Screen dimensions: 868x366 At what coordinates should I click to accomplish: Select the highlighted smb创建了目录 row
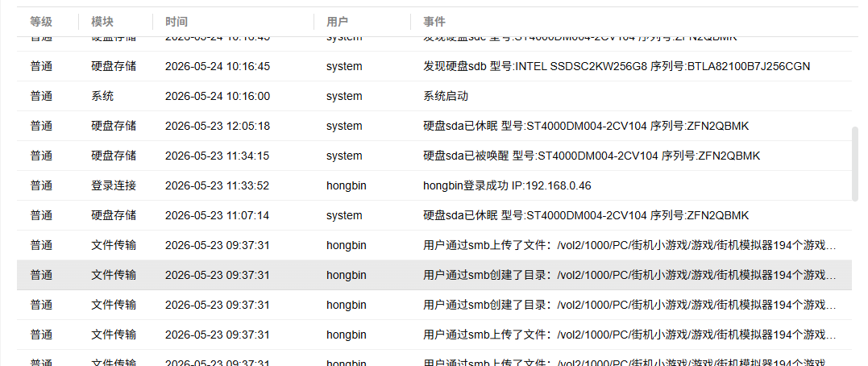coord(434,275)
